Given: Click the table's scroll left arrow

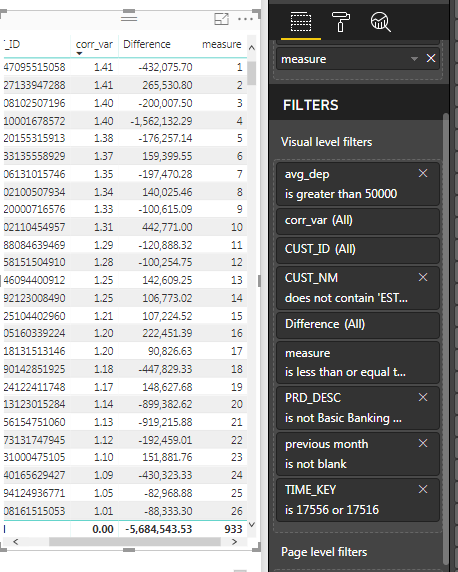Looking at the screenshot, I should [x=16, y=542].
